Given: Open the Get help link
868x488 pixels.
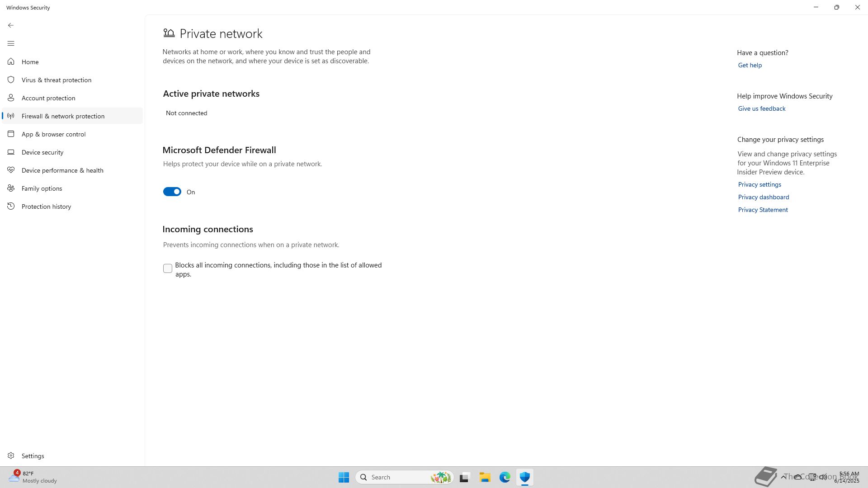Looking at the screenshot, I should [750, 65].
